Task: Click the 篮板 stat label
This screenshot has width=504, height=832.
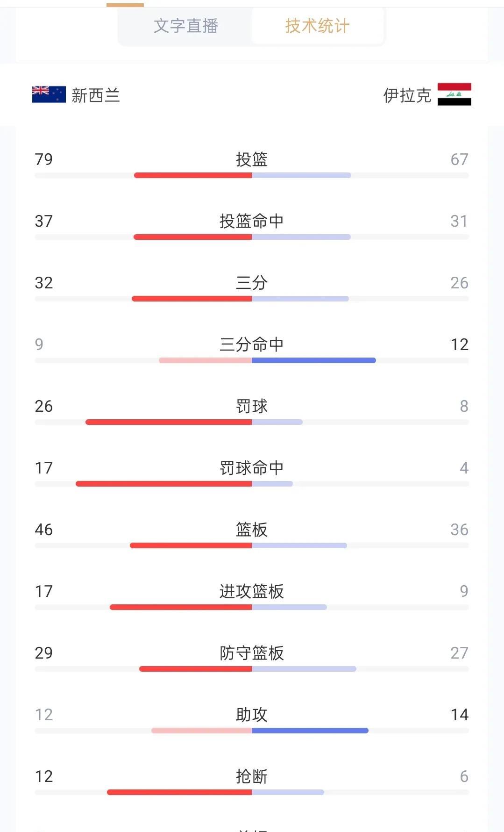Action: click(252, 530)
